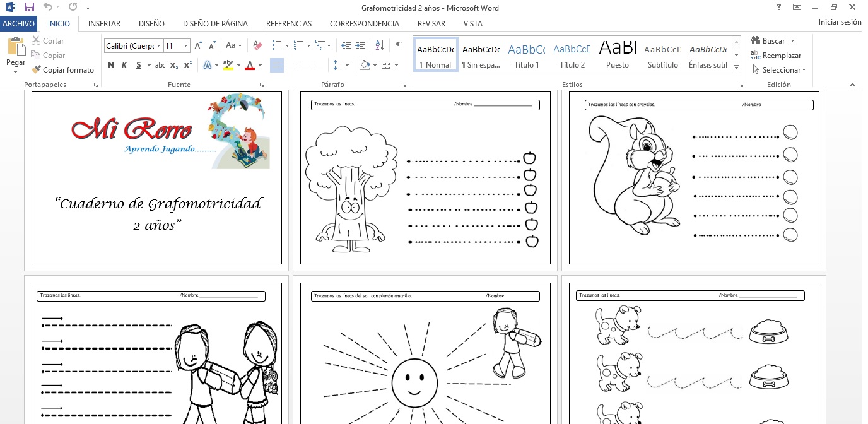Open the Buscar dropdown arrow
This screenshot has width=868, height=424.
pos(792,40)
